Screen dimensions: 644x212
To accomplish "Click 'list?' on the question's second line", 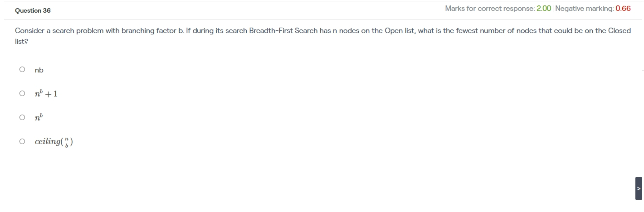I will [22, 41].
